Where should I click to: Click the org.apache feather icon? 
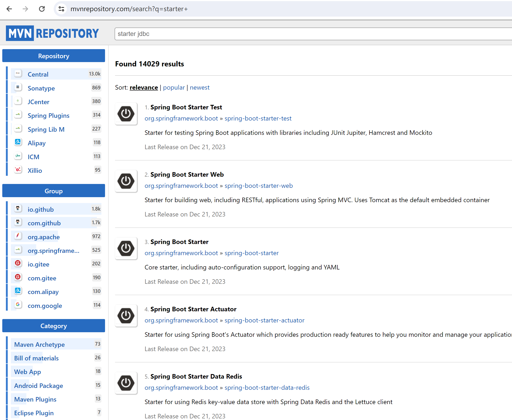[18, 236]
